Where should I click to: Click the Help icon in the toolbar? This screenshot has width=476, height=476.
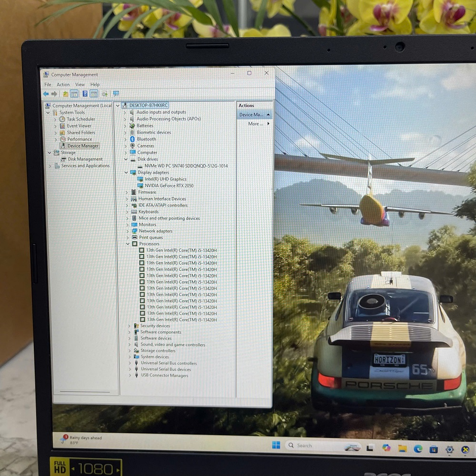(x=85, y=94)
